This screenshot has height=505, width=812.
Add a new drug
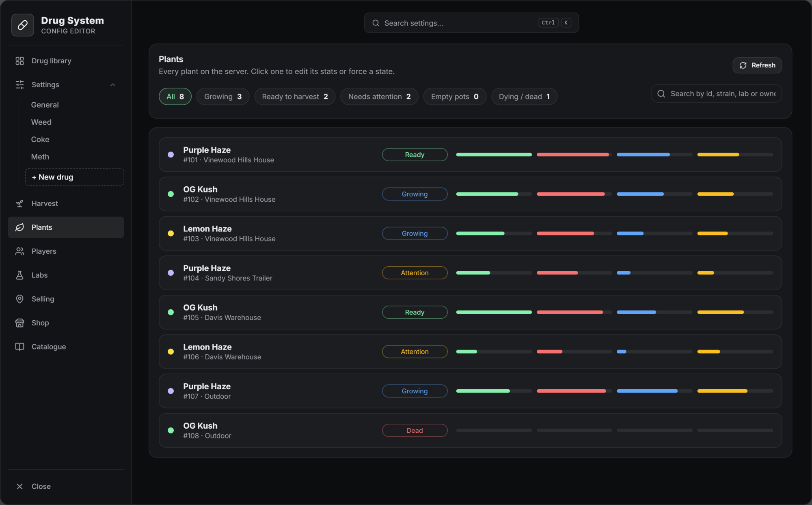tap(75, 177)
